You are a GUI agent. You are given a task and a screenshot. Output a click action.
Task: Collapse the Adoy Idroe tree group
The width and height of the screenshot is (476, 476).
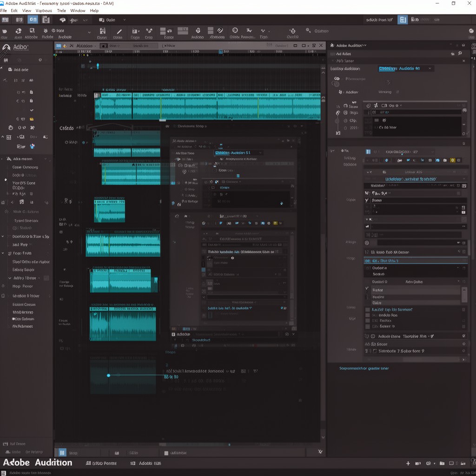pyautogui.click(x=10, y=278)
